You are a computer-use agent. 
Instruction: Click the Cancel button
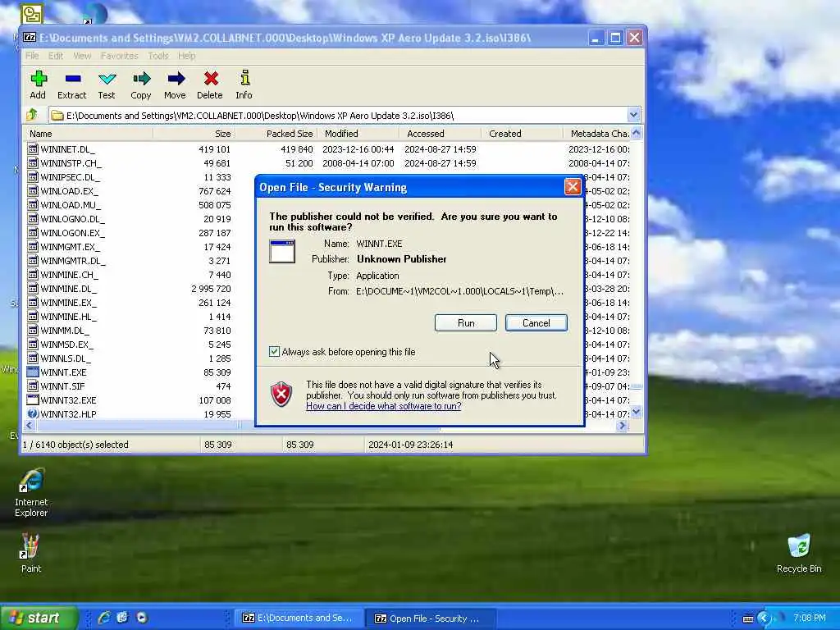pos(536,323)
